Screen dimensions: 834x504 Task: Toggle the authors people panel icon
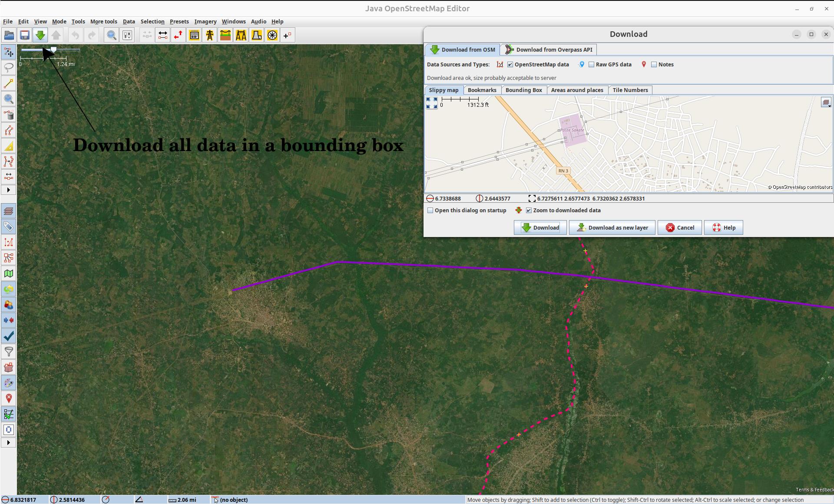(9, 305)
